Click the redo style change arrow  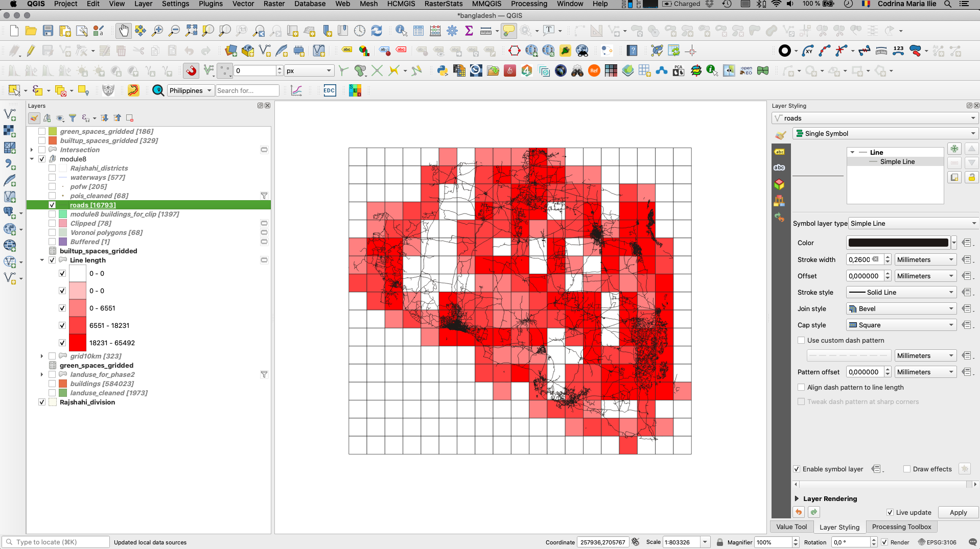point(814,512)
